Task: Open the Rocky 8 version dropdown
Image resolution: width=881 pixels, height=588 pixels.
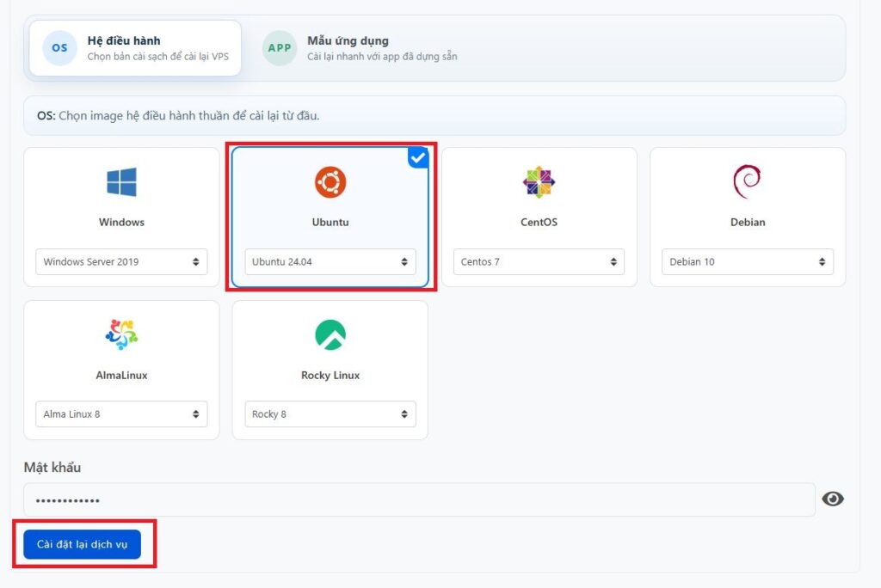Action: pos(330,413)
